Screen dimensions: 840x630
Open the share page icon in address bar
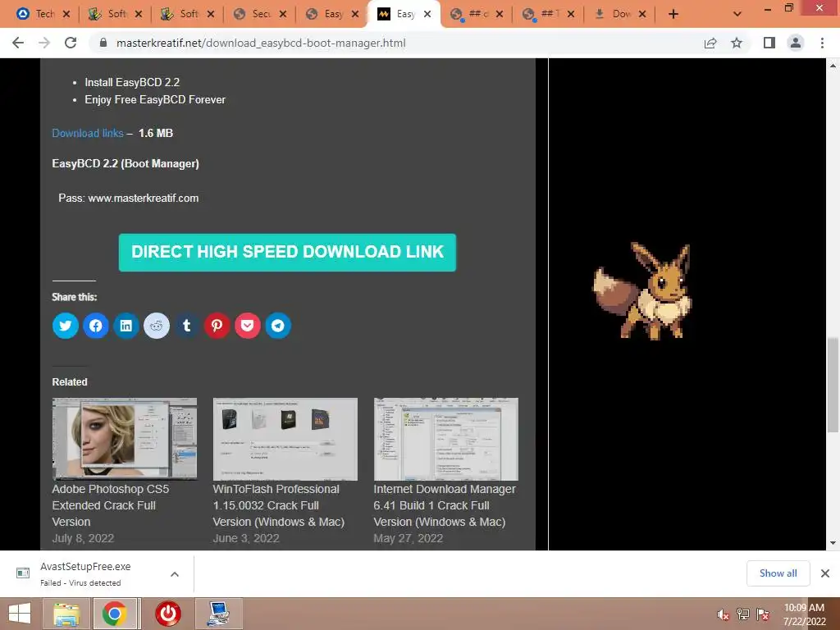point(710,43)
